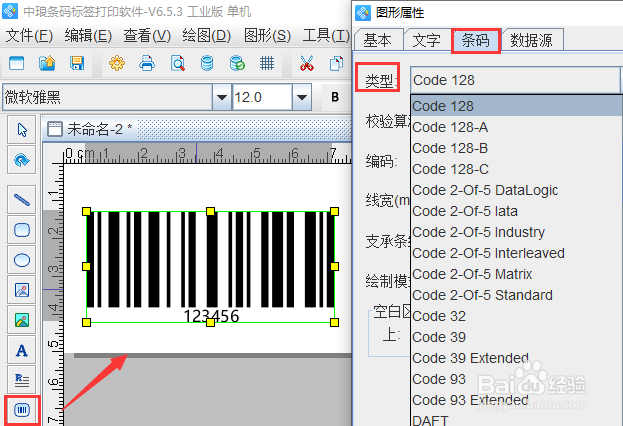
Task: Choose Code 128 in the list
Action: pos(516,106)
